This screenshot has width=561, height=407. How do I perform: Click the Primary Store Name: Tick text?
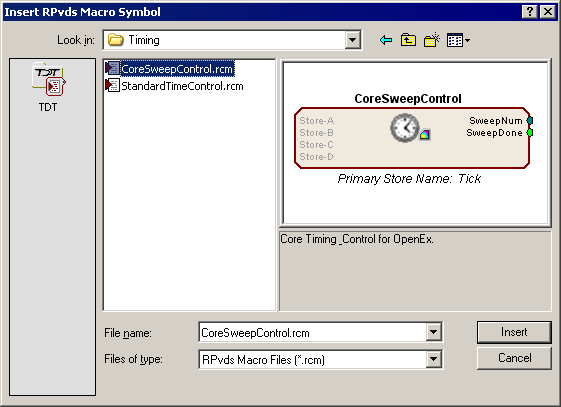pyautogui.click(x=409, y=178)
